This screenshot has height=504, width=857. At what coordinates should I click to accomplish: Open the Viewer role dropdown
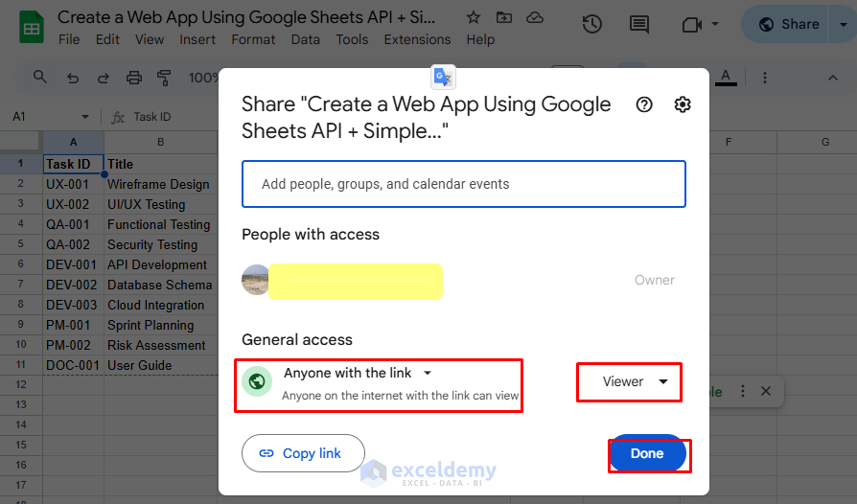point(635,381)
